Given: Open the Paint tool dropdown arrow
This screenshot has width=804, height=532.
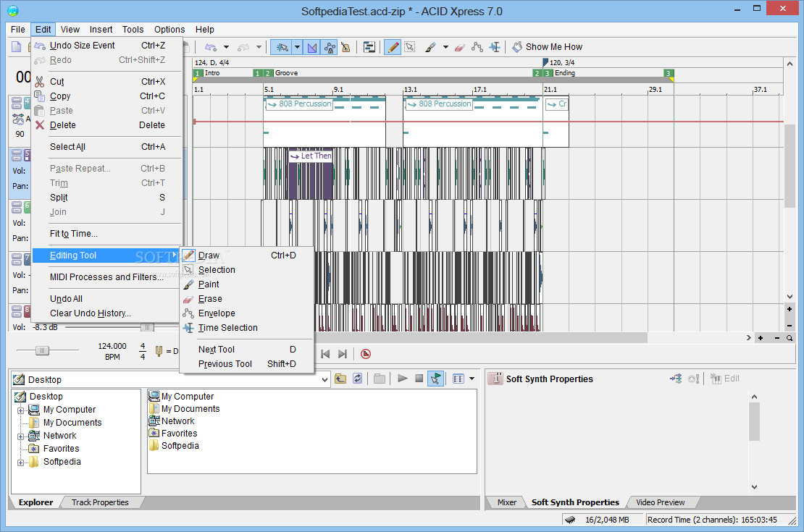Looking at the screenshot, I should [445, 47].
